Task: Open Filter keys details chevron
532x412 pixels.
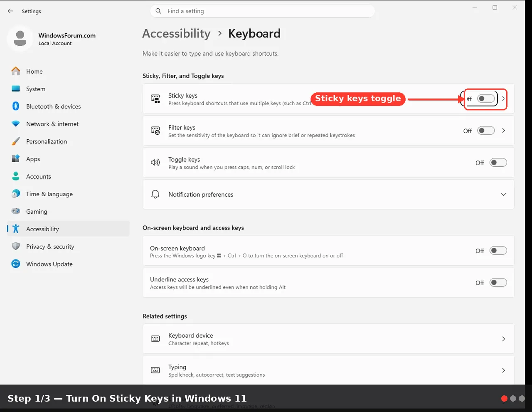Action: tap(503, 131)
